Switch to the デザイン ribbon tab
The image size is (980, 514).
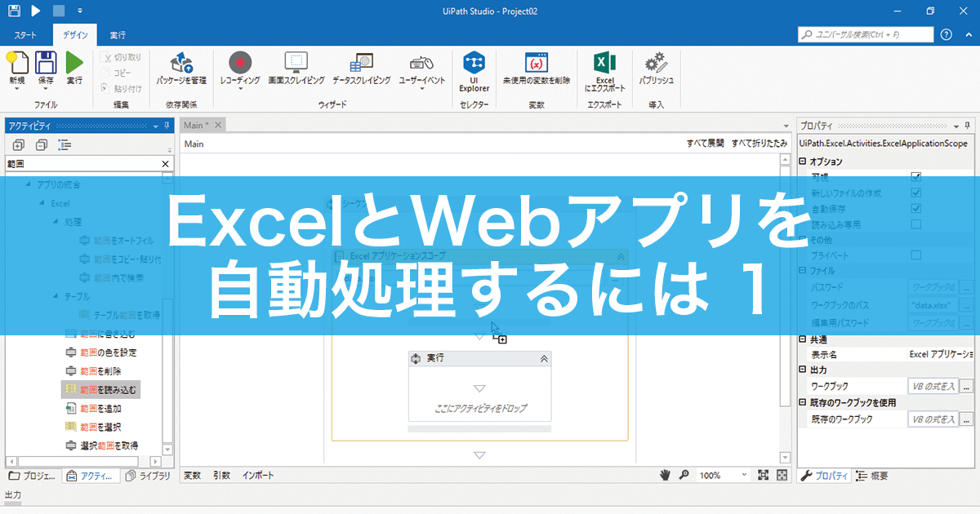[74, 35]
